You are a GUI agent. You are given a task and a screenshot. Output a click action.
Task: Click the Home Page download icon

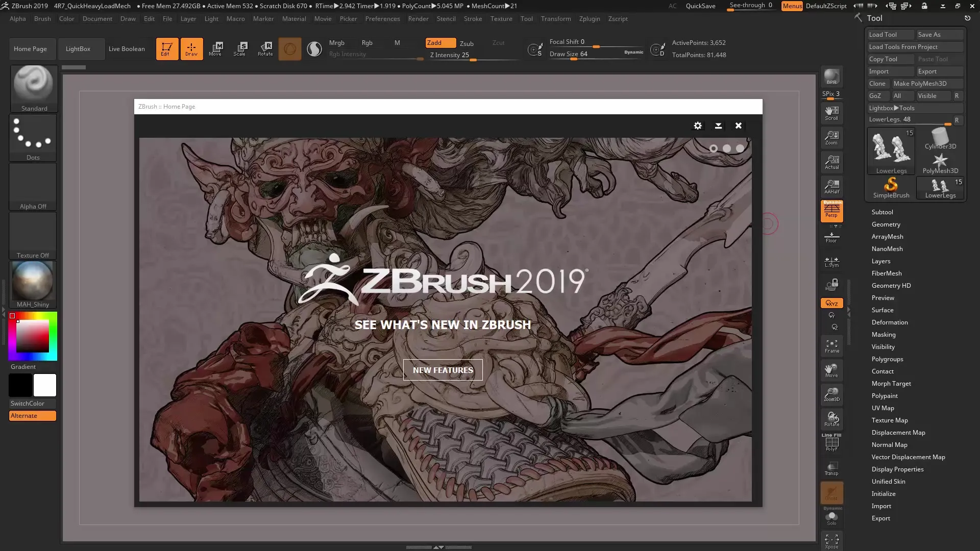click(x=718, y=126)
